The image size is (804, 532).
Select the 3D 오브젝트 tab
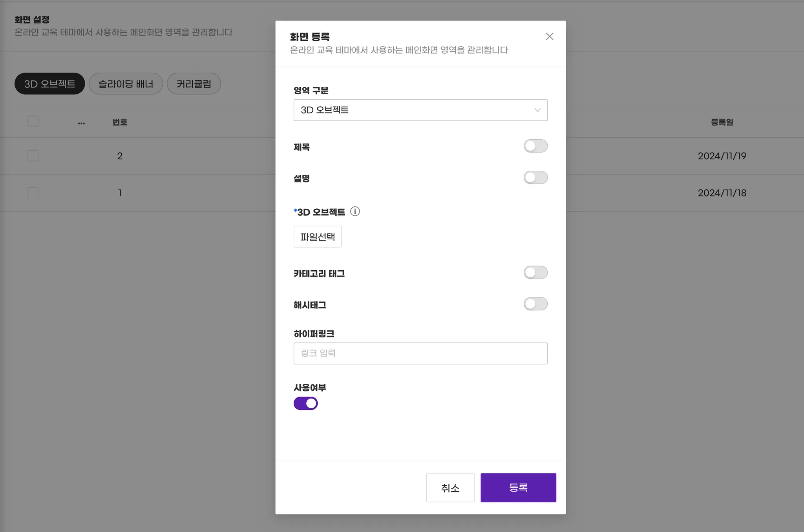tap(49, 84)
